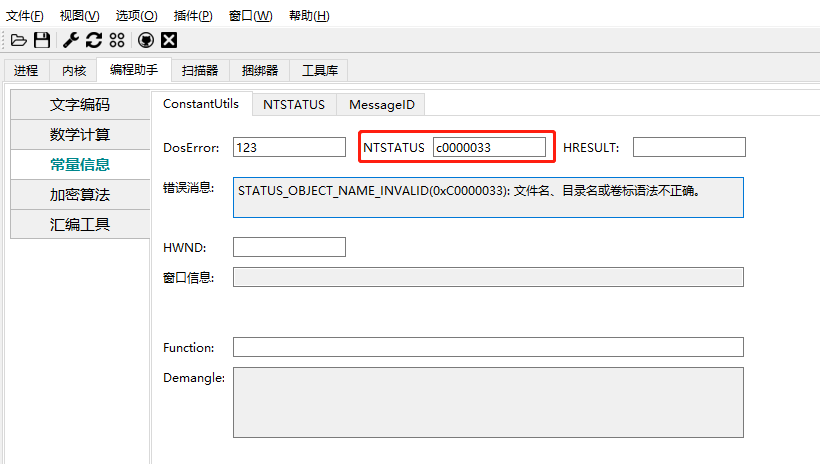Open the 帮助(H) menu
This screenshot has height=464, width=820.
[309, 16]
